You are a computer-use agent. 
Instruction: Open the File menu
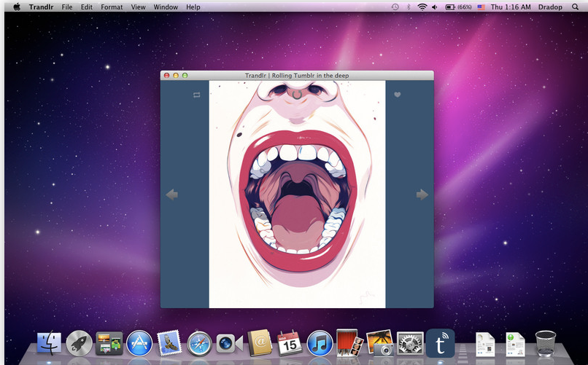67,7
